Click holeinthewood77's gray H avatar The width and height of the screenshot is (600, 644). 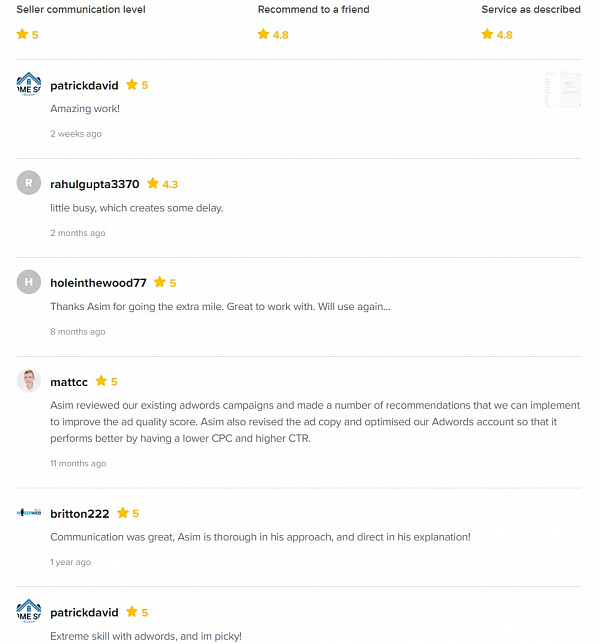[29, 282]
